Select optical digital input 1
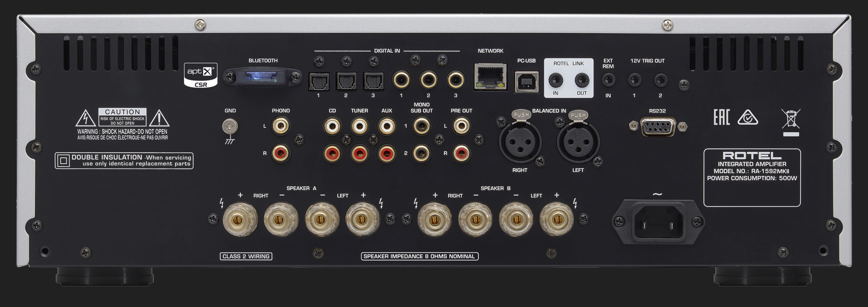Screen dimensions: 868x307 tap(318, 81)
